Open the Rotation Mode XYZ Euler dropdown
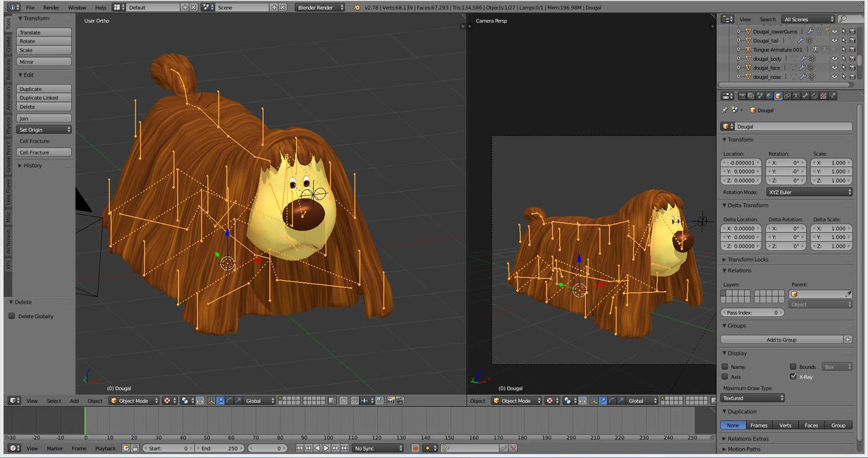Viewport: 868px width, 458px height. coord(809,192)
